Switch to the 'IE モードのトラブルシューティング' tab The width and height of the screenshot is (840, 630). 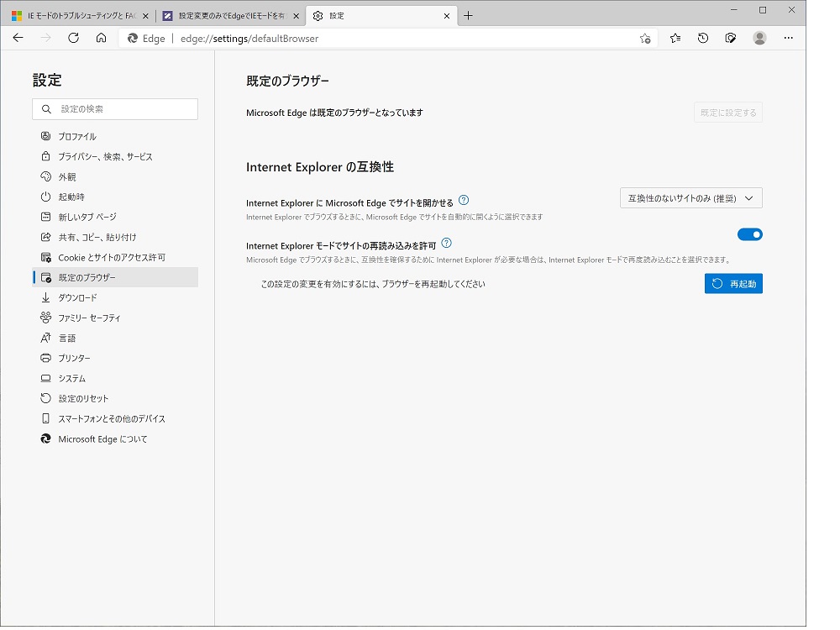[x=81, y=16]
